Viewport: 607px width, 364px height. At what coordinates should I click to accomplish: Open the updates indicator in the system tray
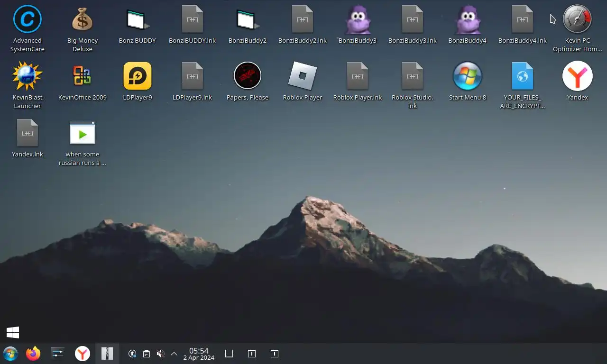click(x=132, y=354)
